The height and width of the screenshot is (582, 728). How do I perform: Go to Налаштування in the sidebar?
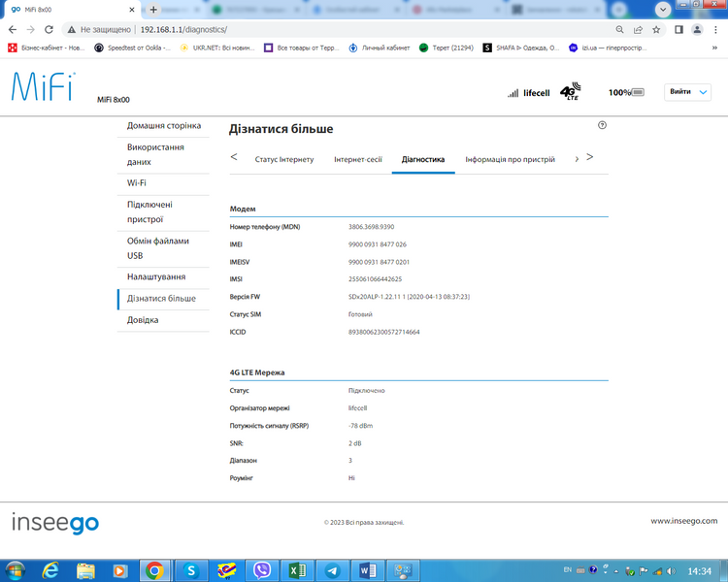(x=156, y=276)
